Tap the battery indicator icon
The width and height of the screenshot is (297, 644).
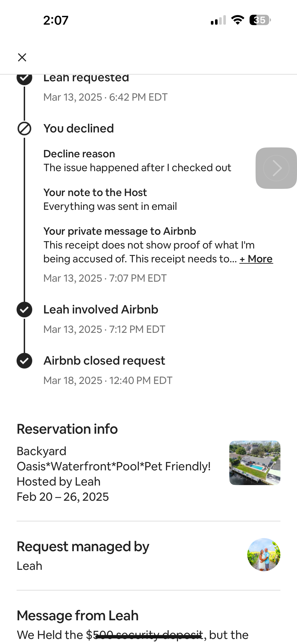(260, 20)
